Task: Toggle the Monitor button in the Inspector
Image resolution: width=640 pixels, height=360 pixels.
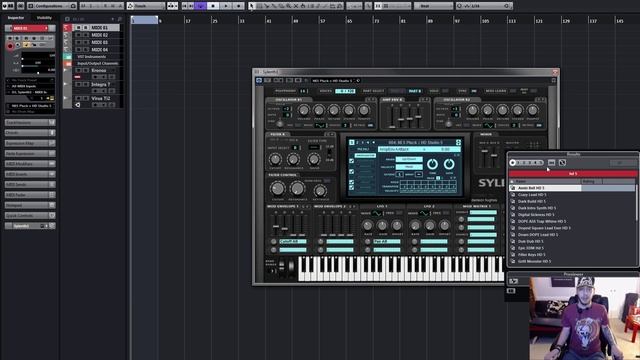Action: 18,44
